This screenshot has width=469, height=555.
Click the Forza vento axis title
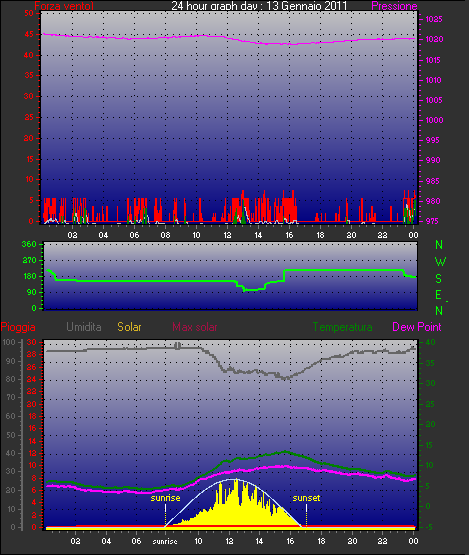[64, 6]
